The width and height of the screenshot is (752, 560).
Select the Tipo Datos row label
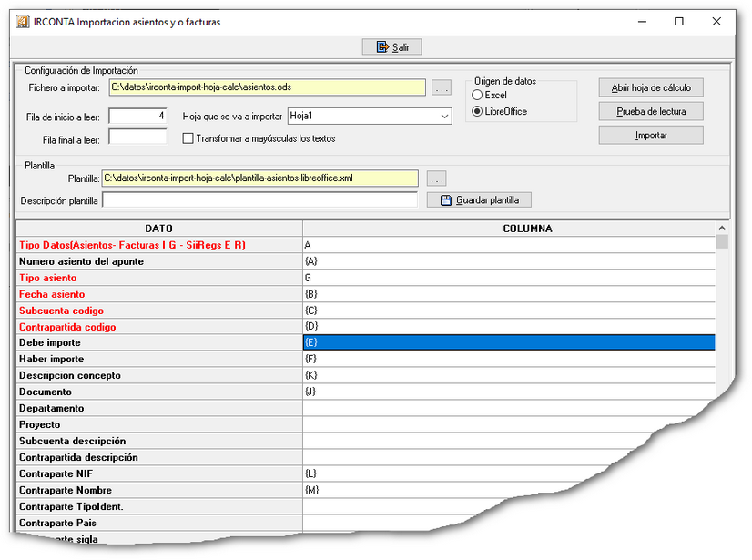[x=159, y=245]
